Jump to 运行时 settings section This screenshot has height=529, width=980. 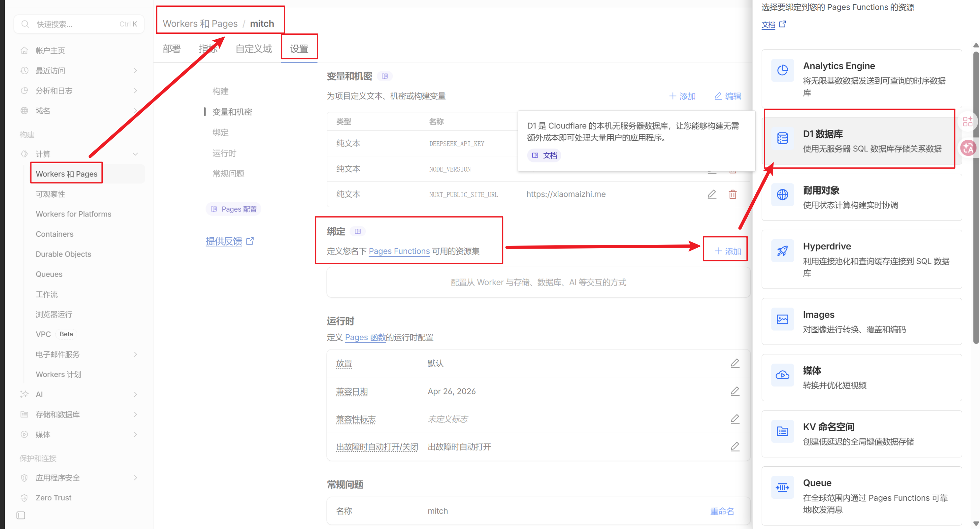point(224,153)
